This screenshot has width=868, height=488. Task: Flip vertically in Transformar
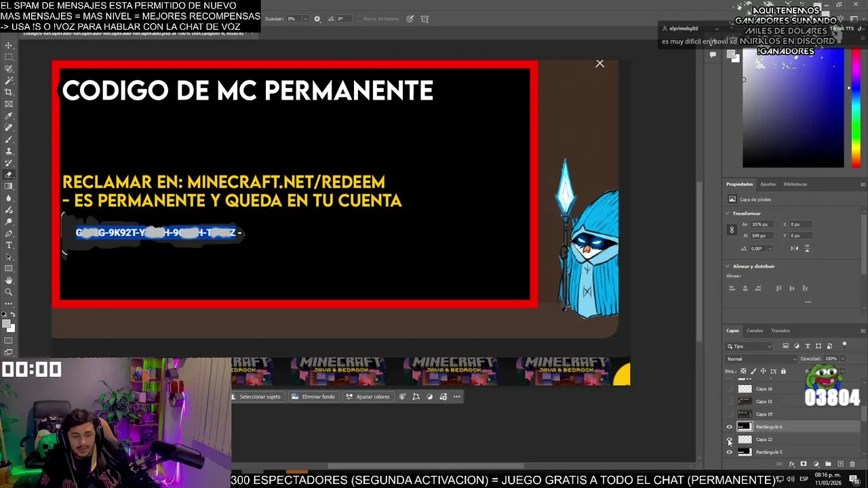tap(806, 249)
